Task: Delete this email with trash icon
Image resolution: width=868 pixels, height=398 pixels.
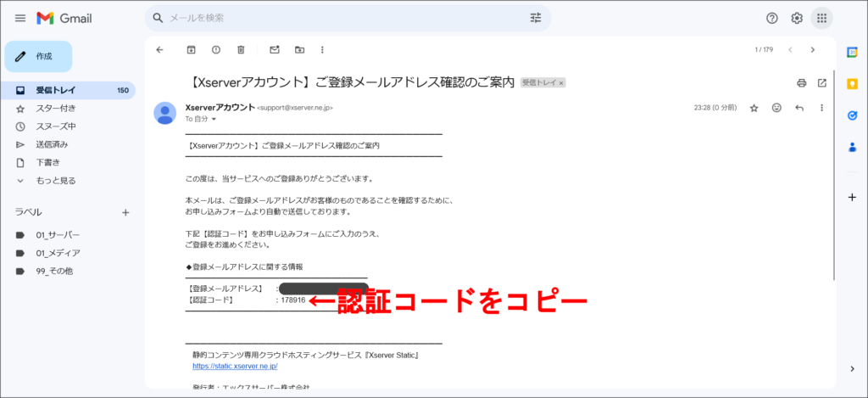Action: point(241,50)
